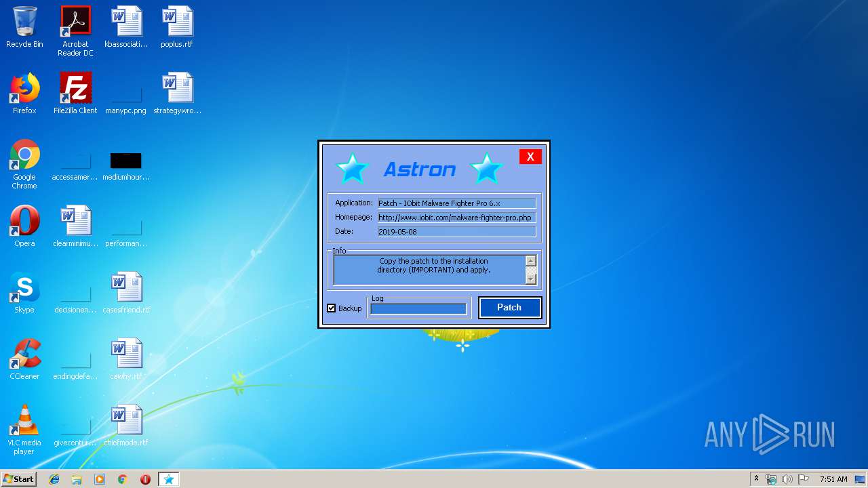Open the Start menu
The height and width of the screenshot is (488, 868).
[19, 479]
